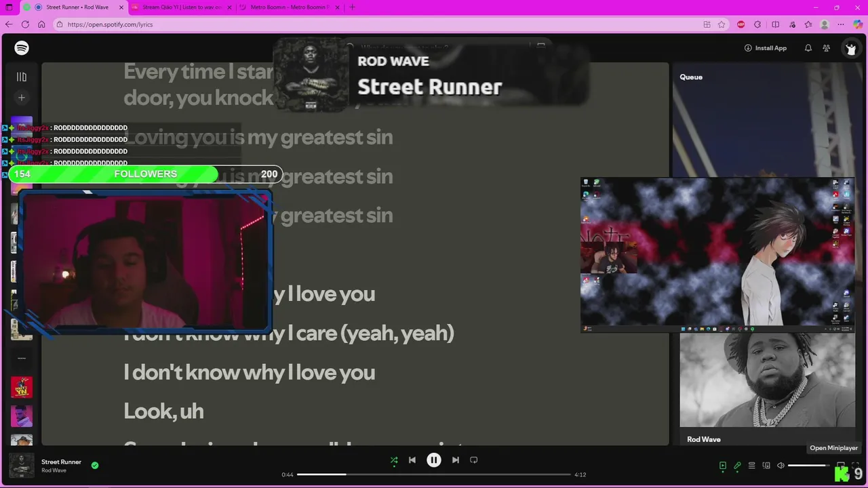This screenshot has height=488, width=868.
Task: Skip to next track
Action: pos(456,460)
